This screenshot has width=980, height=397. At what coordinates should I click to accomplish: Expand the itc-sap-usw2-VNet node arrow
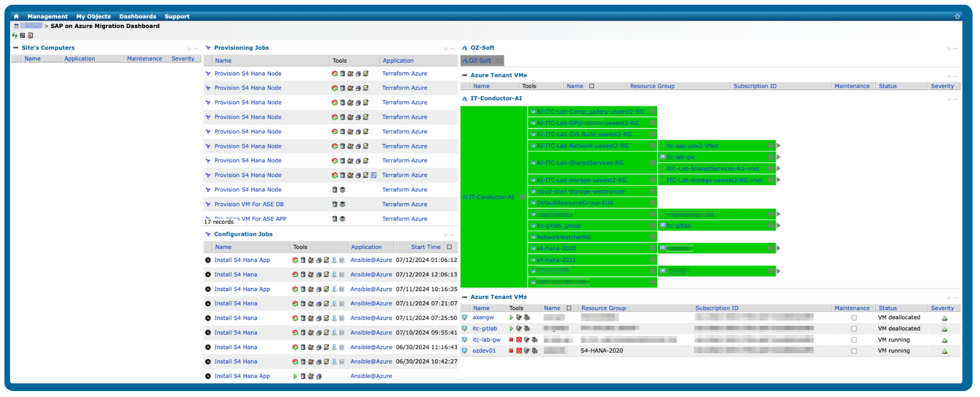779,146
